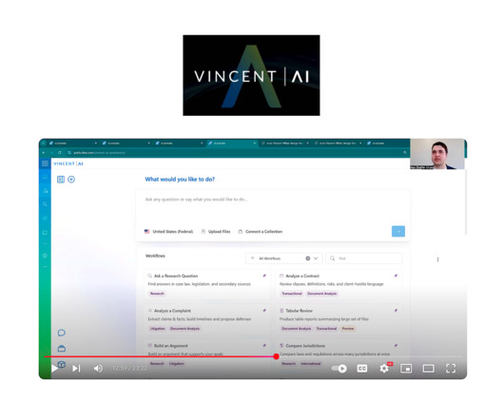Click the Litigation tag under Analyze a Complaint
Image resolution: width=504 pixels, height=420 pixels.
[x=158, y=329]
